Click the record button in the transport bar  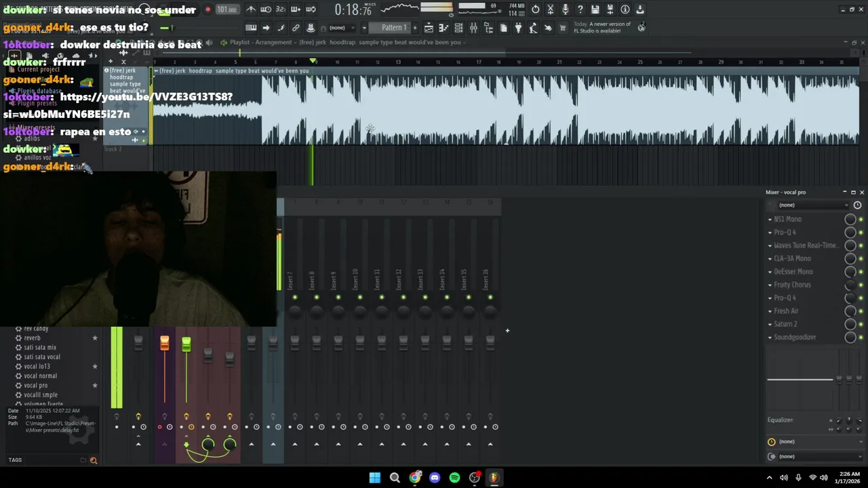click(208, 9)
